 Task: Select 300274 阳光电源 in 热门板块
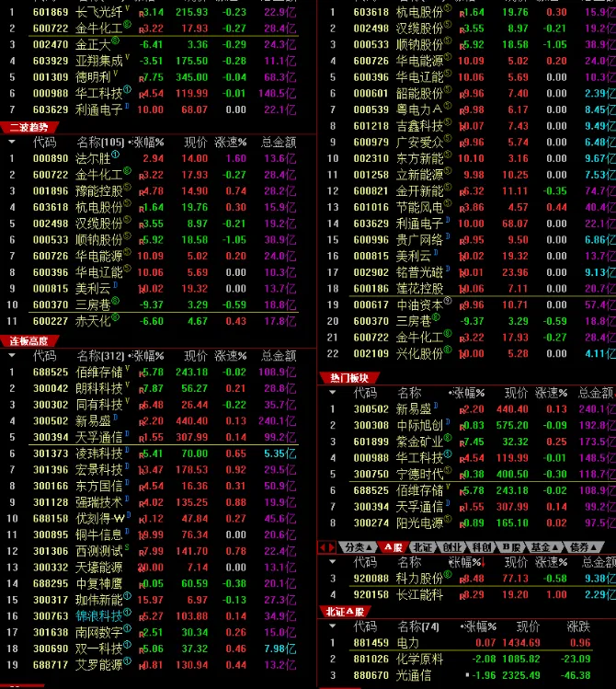coord(468,522)
